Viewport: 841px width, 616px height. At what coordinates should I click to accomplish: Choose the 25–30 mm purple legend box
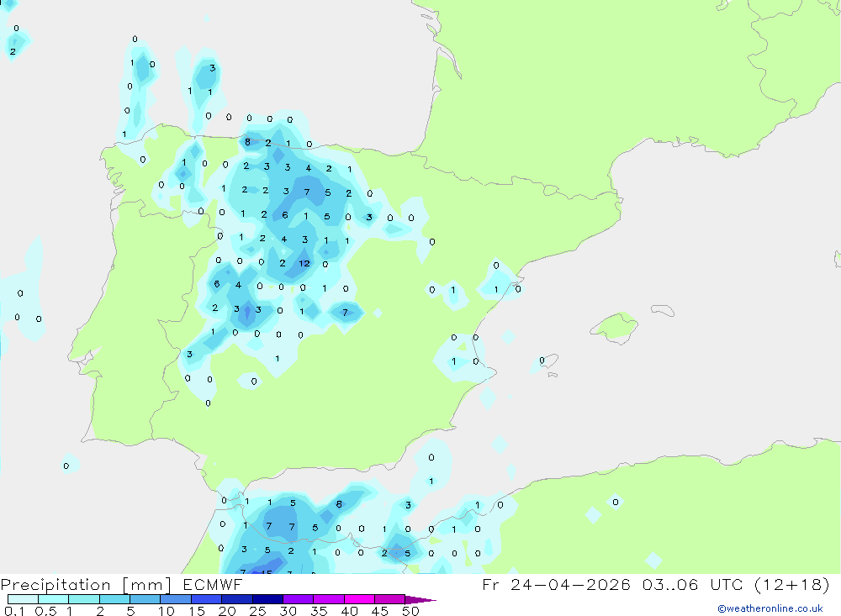[x=267, y=599]
